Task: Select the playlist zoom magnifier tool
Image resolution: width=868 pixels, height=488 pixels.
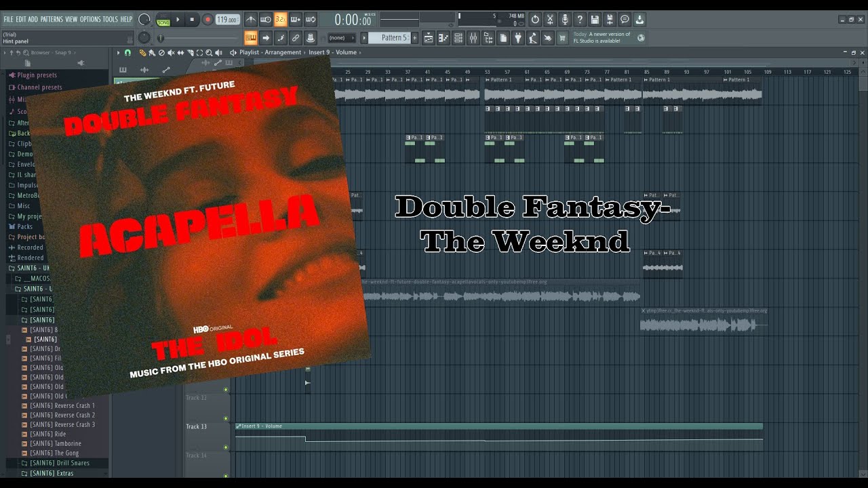Action: click(x=209, y=52)
